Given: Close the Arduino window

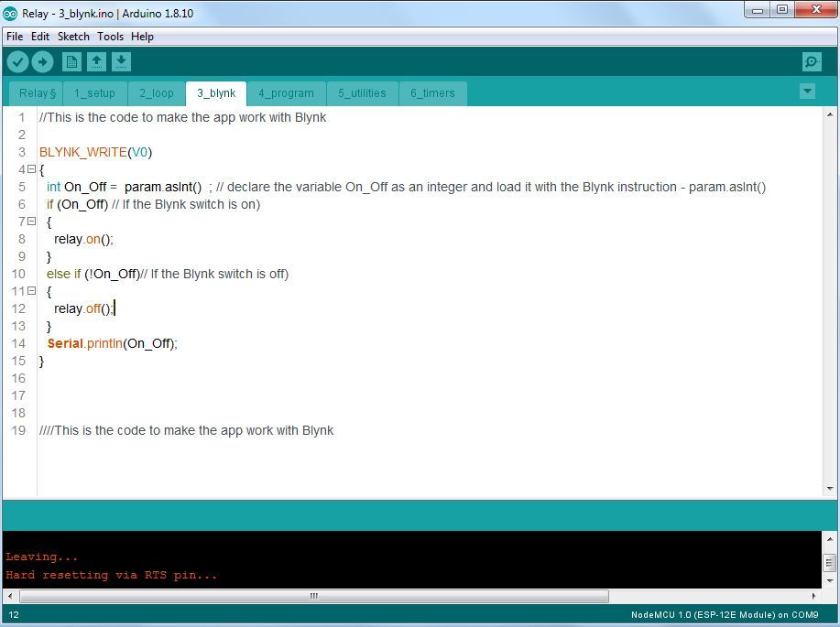Looking at the screenshot, I should pyautogui.click(x=816, y=10).
